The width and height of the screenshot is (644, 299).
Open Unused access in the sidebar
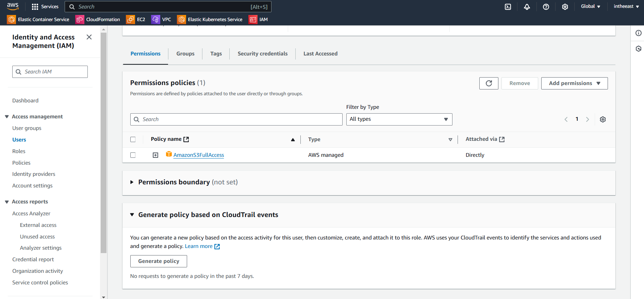(37, 237)
